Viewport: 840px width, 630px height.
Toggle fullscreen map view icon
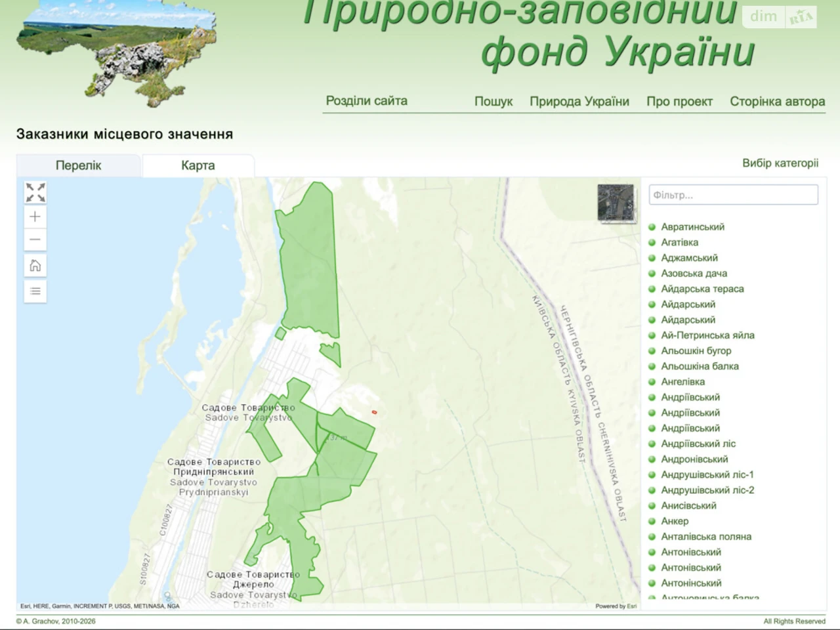35,192
